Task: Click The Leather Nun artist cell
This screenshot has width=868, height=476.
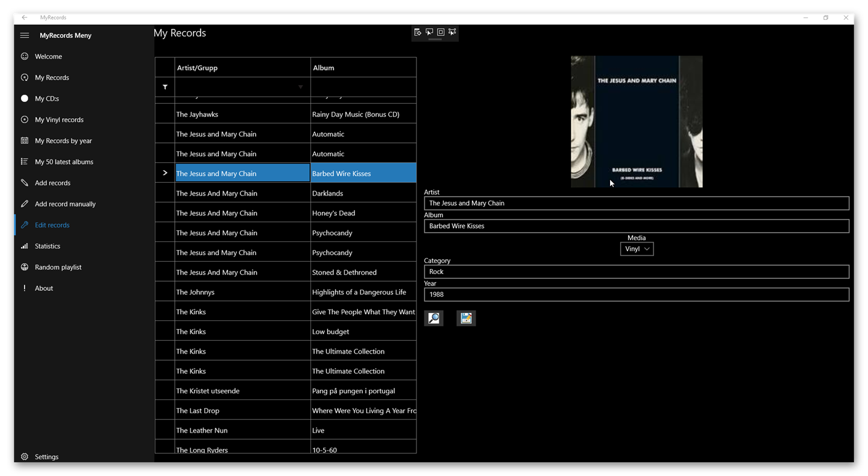Action: 243,431
